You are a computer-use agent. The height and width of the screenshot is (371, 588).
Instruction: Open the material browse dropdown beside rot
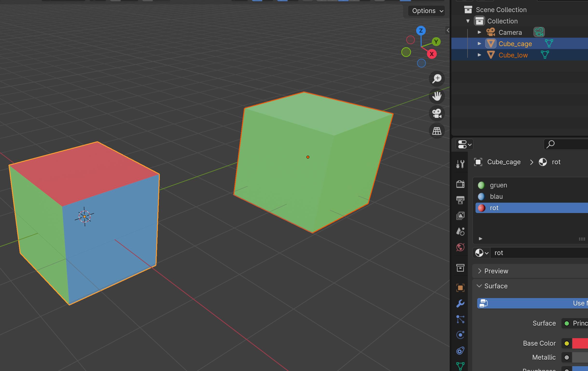(x=481, y=253)
